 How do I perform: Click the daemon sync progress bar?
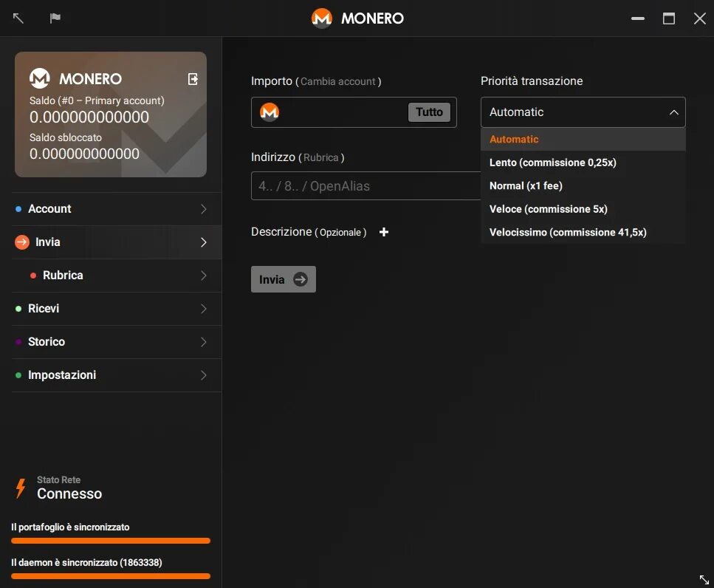click(x=111, y=576)
